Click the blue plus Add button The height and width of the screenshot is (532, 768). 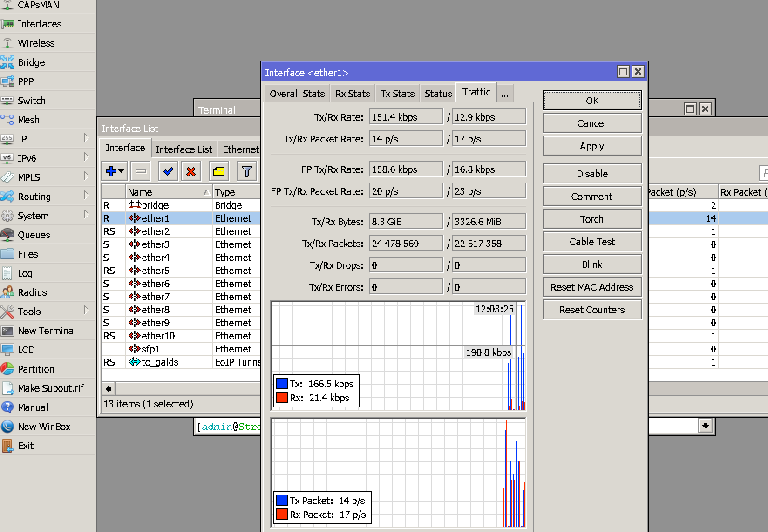click(x=115, y=171)
